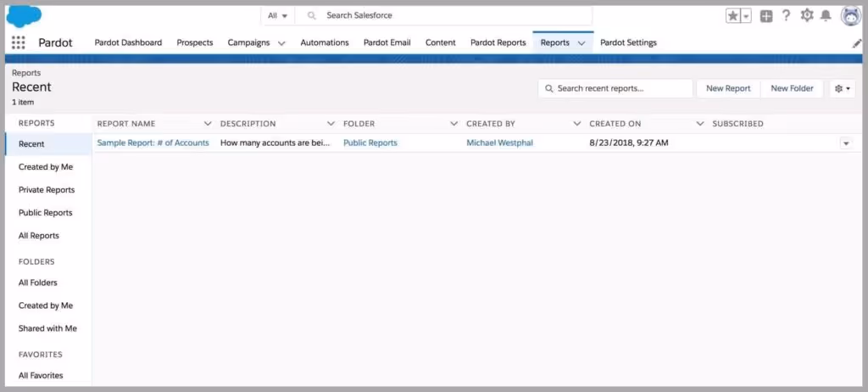
Task: Open the list view settings gear
Action: 843,89
